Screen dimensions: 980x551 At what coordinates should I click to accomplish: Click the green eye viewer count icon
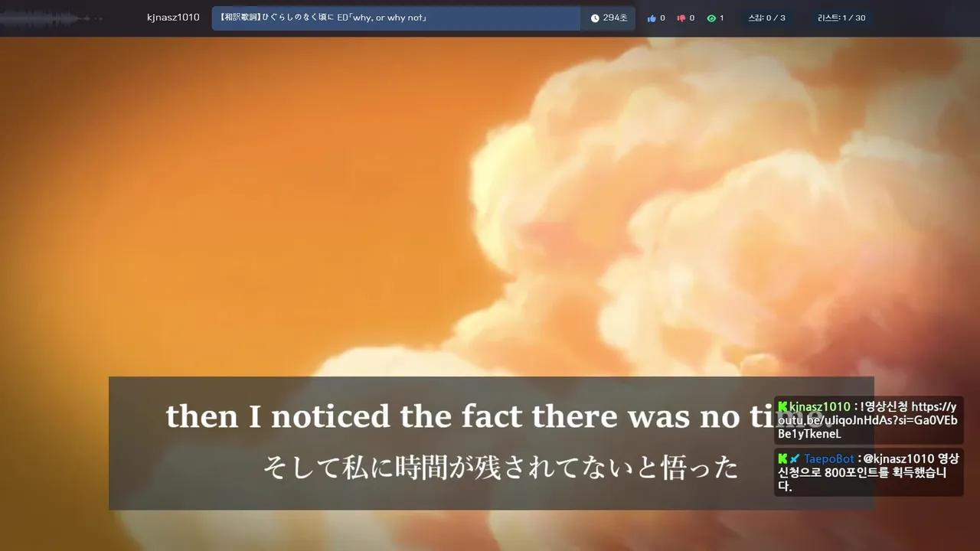point(710,18)
